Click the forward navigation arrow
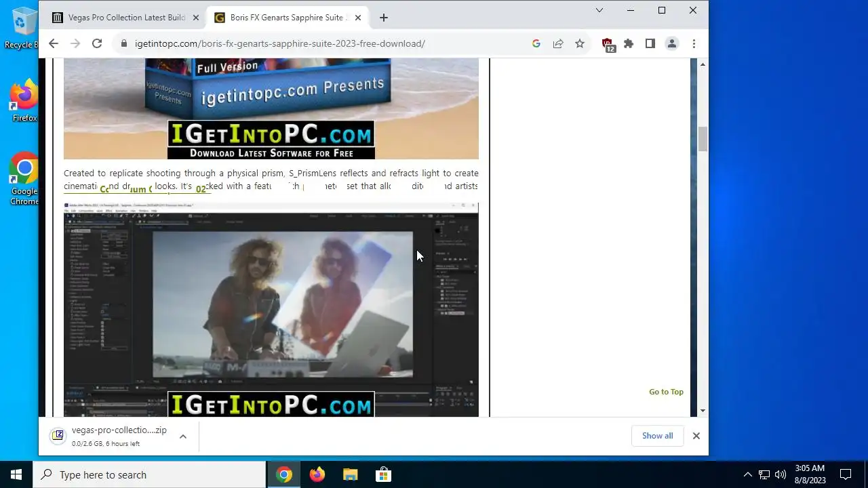Viewport: 868px width, 488px height. click(x=75, y=43)
